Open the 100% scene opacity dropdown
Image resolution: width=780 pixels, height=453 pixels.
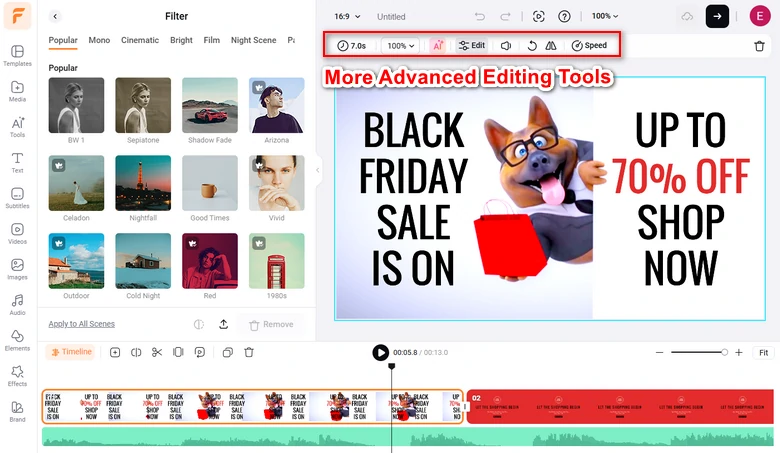coord(400,46)
